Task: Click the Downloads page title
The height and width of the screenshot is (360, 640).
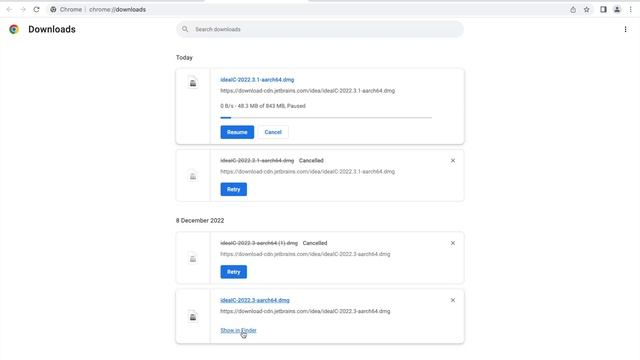Action: (x=52, y=29)
